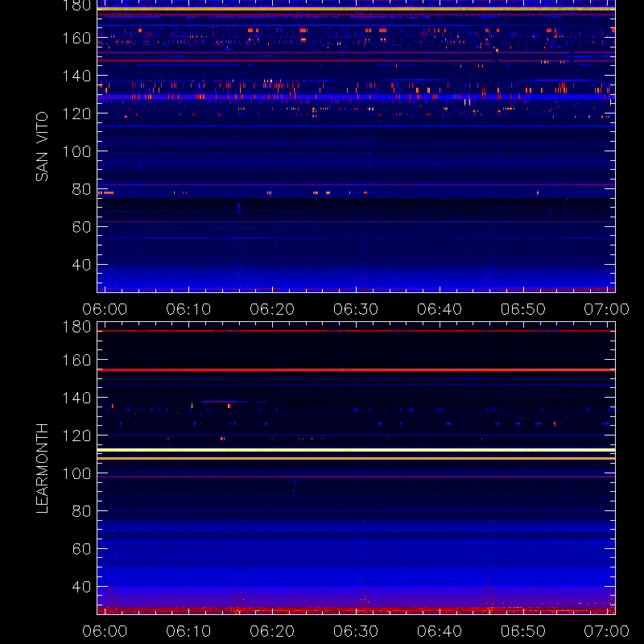The width and height of the screenshot is (644, 644).
Task: Click 07:00 time label under San Vito plot
Action: point(607,309)
